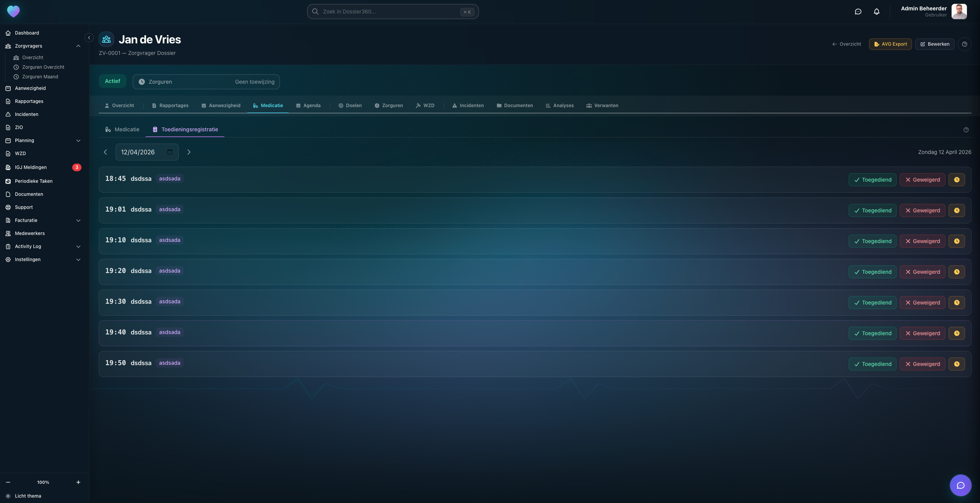
Task: Switch to the Incidenten dossier tab
Action: [468, 106]
